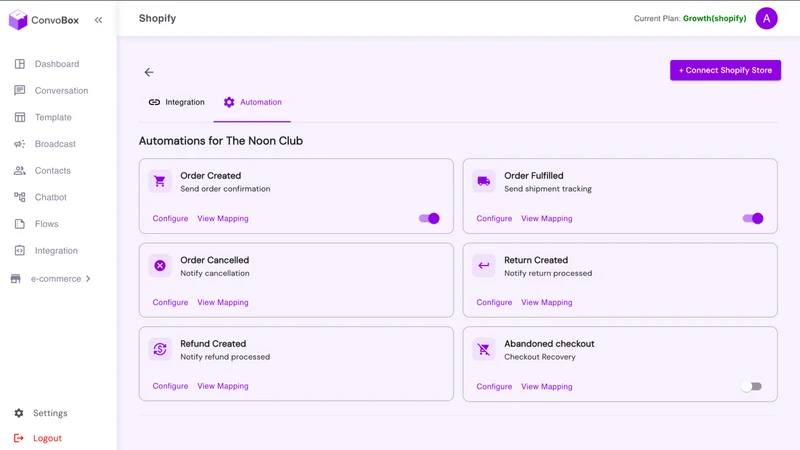The height and width of the screenshot is (450, 800).
Task: Configure the Order Fulfilled automation
Action: tap(494, 218)
